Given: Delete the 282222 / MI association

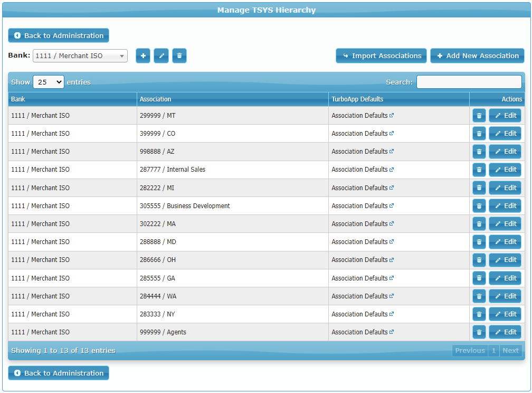Looking at the screenshot, I should pyautogui.click(x=479, y=188).
